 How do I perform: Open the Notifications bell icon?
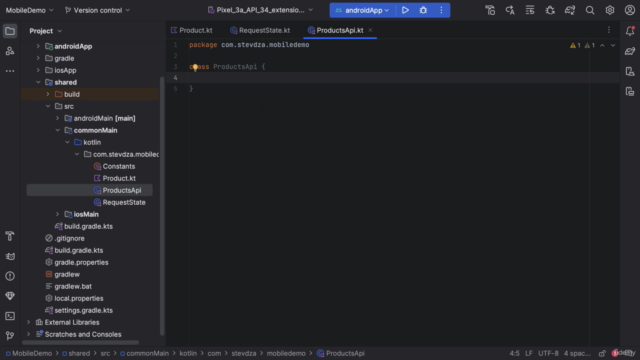point(630,31)
